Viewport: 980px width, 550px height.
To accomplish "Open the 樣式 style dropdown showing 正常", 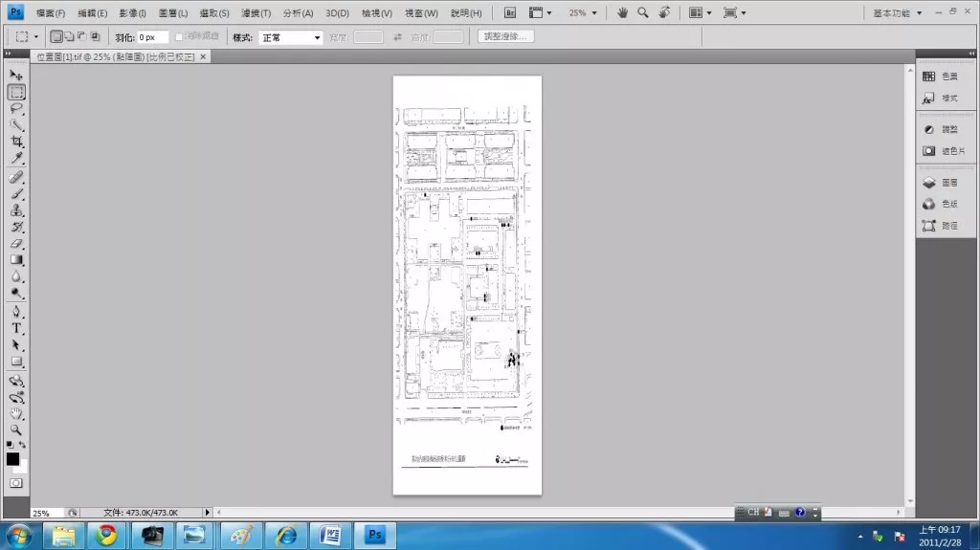I will point(291,37).
